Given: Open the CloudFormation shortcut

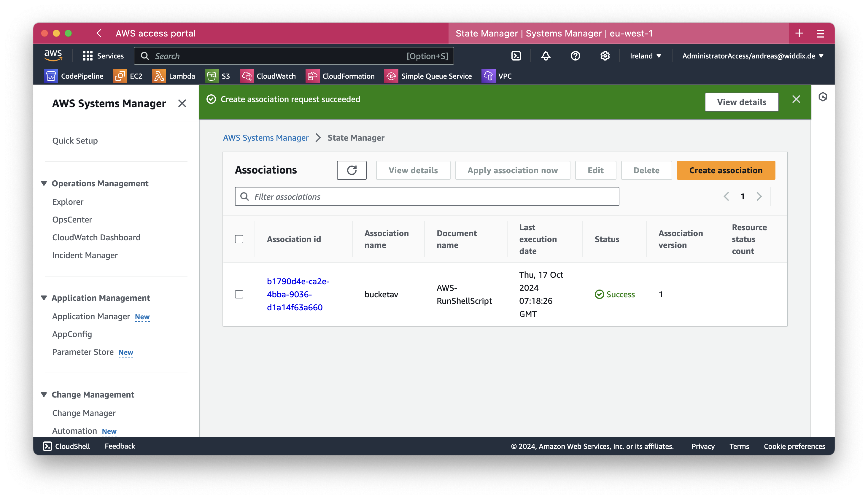Looking at the screenshot, I should point(340,76).
